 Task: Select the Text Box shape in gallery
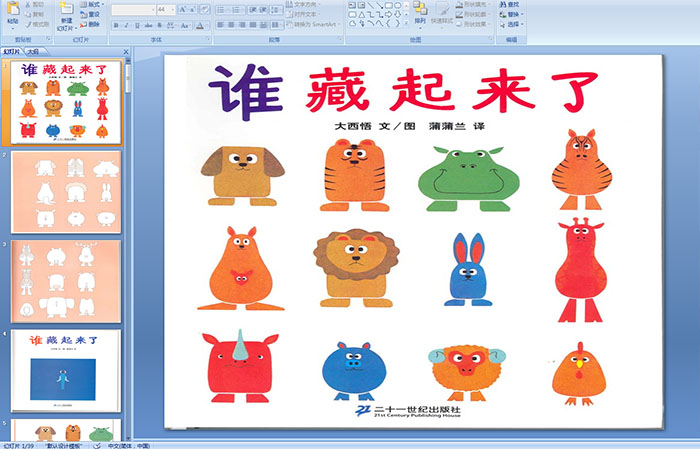point(352,5)
